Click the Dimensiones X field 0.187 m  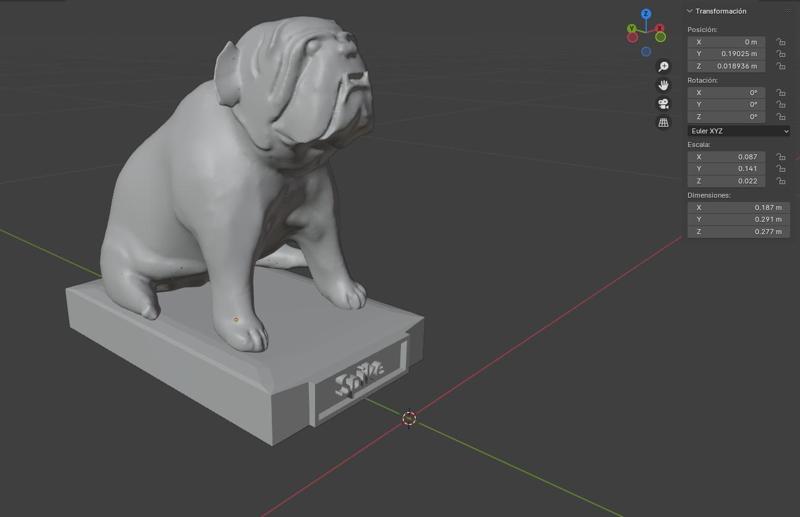tap(738, 207)
